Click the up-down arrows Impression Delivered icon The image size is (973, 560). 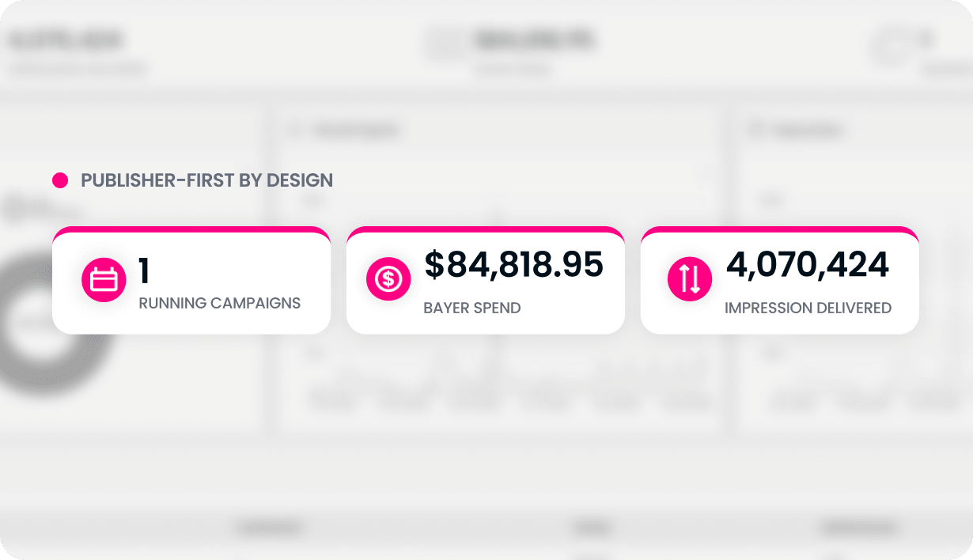click(x=690, y=278)
